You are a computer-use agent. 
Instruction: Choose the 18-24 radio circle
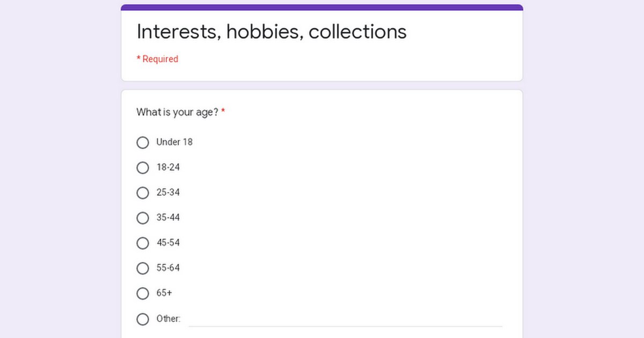click(x=143, y=168)
